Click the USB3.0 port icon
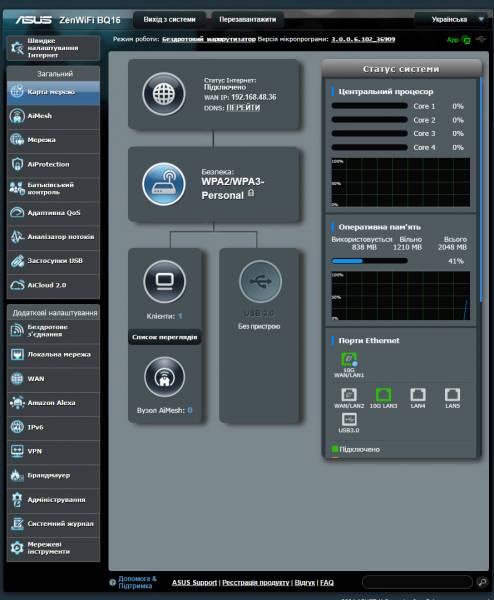The height and width of the screenshot is (600, 494). [x=349, y=419]
